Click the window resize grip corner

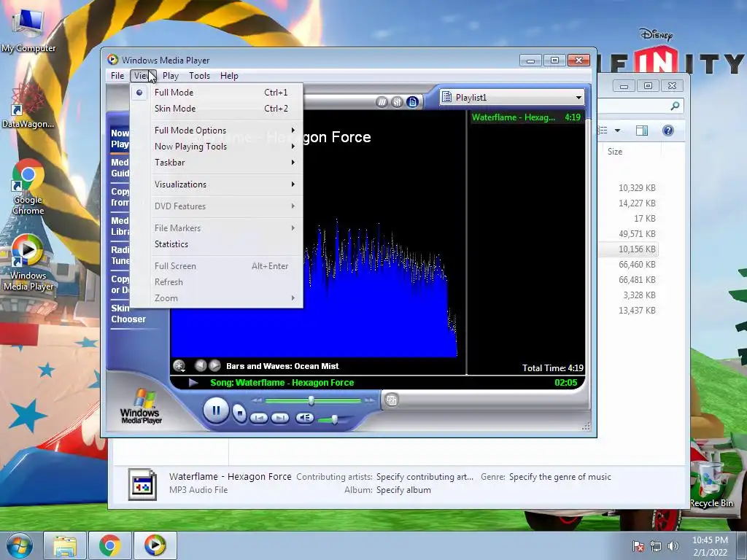(x=586, y=427)
